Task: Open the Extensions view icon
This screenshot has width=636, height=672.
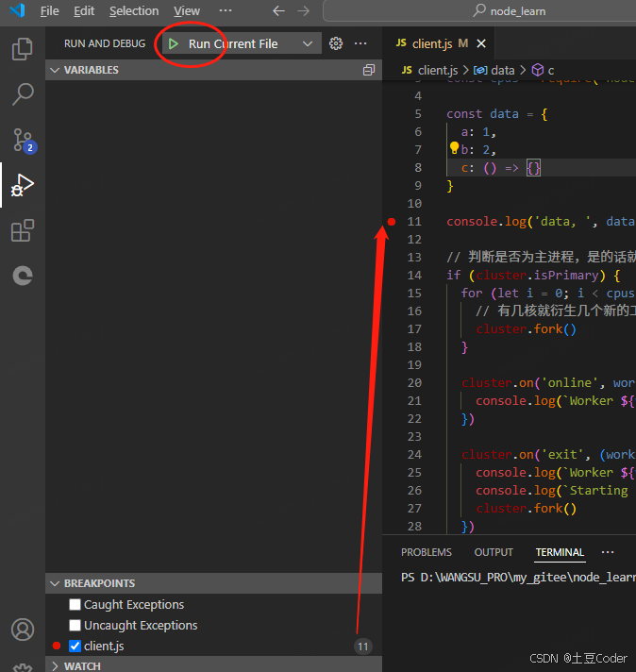Action: (x=23, y=230)
